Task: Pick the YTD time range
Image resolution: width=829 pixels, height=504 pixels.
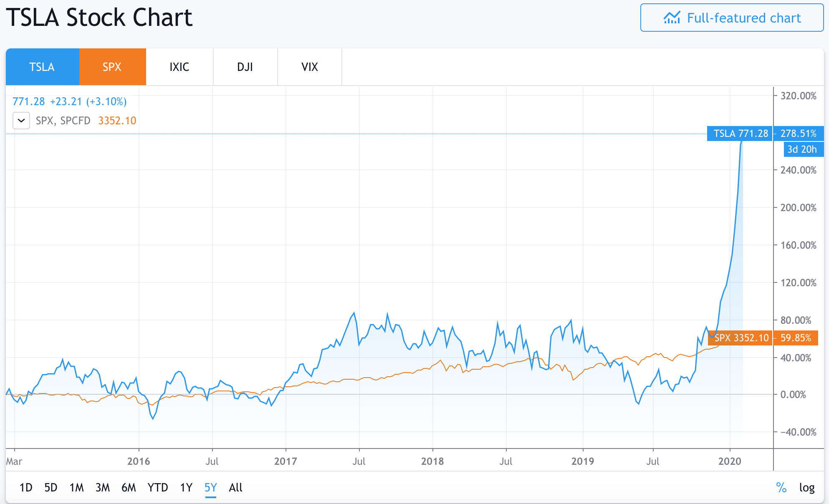Action: pyautogui.click(x=158, y=487)
